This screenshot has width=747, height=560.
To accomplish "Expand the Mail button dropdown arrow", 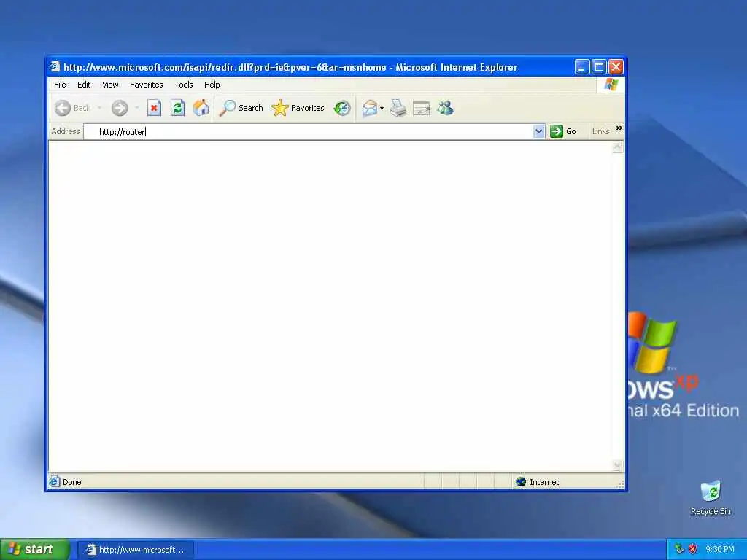I will click(x=382, y=109).
